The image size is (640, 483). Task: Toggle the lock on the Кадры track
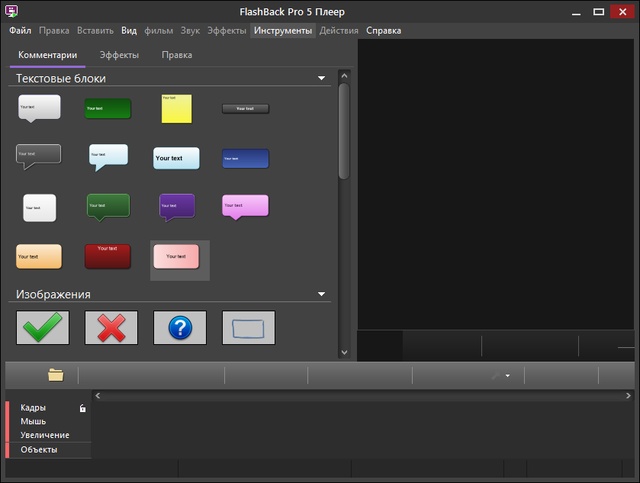click(x=83, y=408)
